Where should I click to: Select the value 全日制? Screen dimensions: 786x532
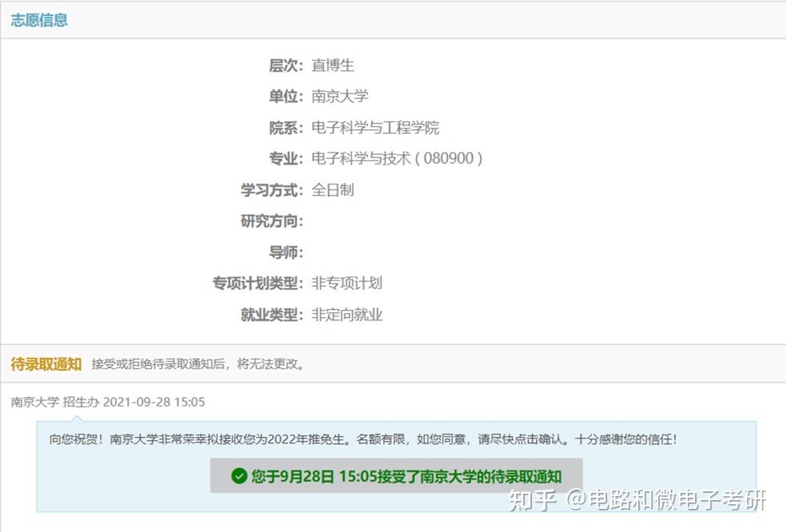[333, 190]
